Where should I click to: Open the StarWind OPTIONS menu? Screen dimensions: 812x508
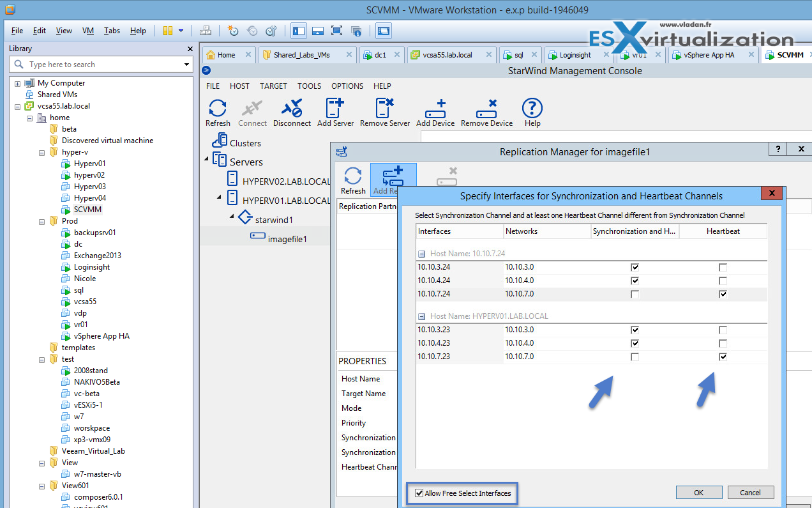point(347,86)
